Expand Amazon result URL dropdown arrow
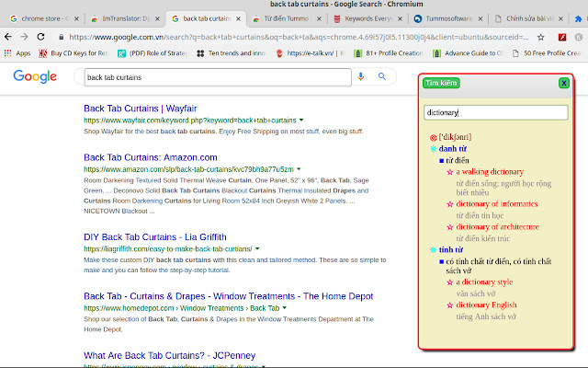Image resolution: width=588 pixels, height=368 pixels. tap(299, 169)
